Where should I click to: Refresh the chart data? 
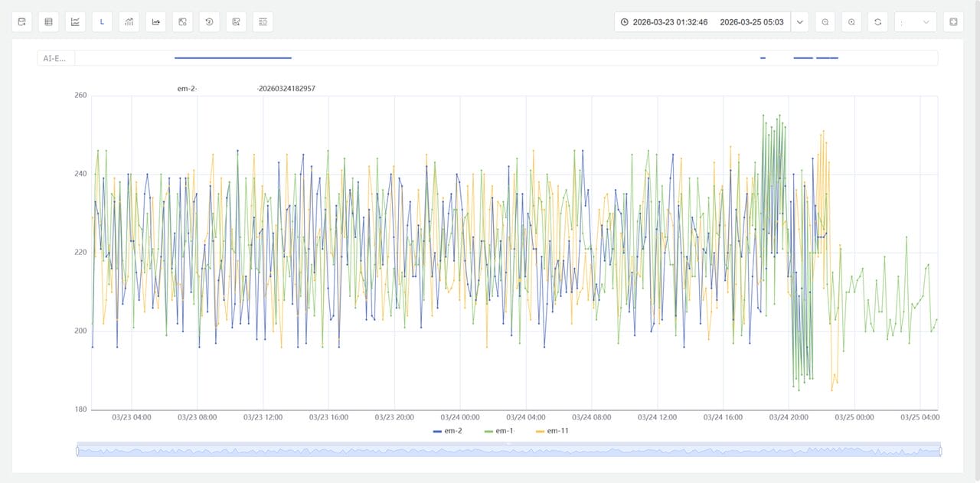click(x=877, y=22)
